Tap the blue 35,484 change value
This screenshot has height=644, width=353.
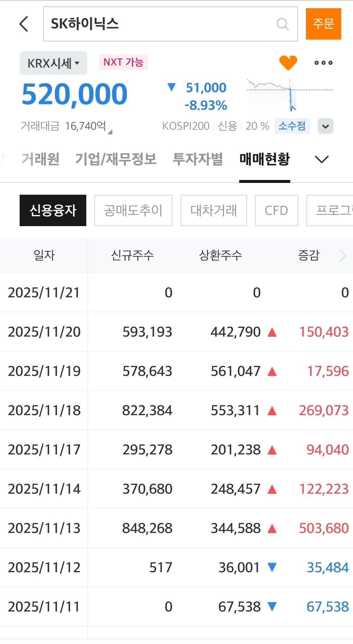[x=328, y=567]
